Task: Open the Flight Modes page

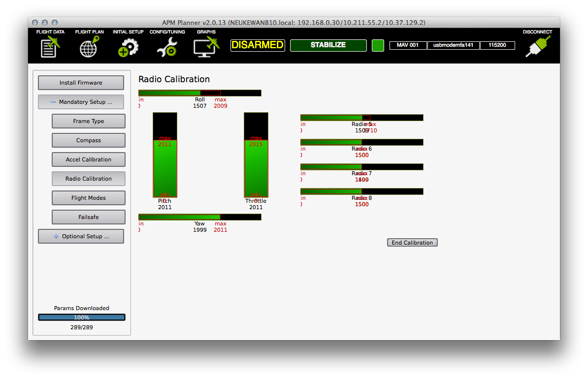Action: 89,198
